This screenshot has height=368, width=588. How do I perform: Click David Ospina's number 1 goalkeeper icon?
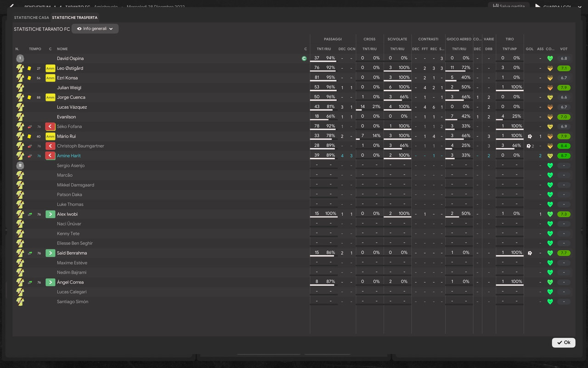pyautogui.click(x=20, y=58)
